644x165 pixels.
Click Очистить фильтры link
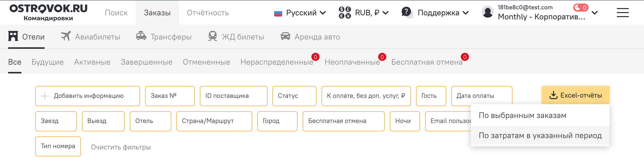point(121,147)
